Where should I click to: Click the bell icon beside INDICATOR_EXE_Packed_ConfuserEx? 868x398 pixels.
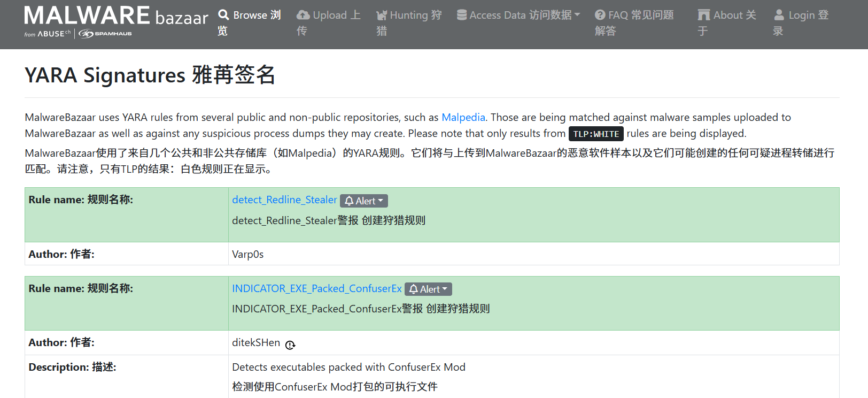pos(414,289)
